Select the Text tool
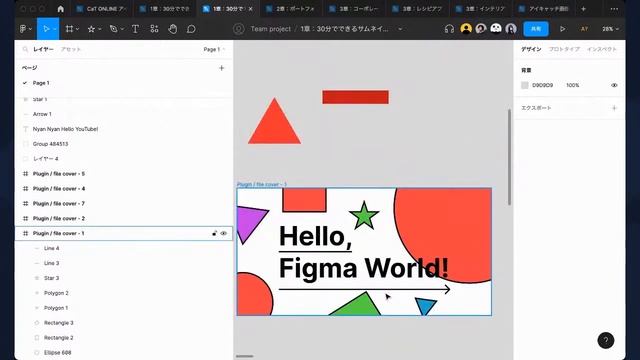Viewport: 640px width, 360px height. coord(135,29)
